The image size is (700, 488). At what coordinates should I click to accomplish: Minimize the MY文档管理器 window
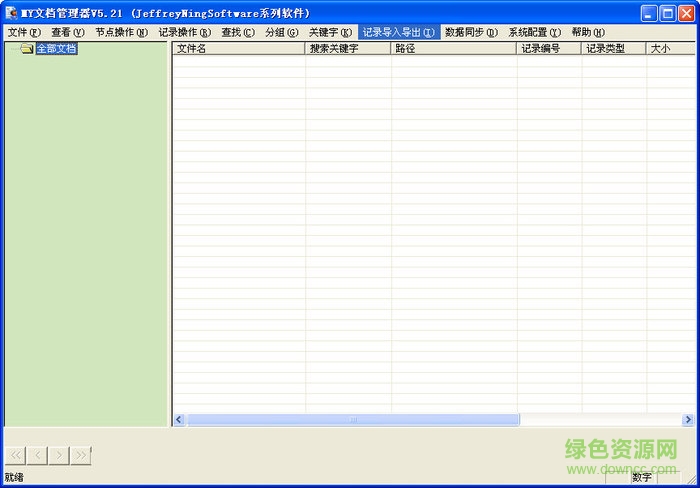[x=649, y=13]
